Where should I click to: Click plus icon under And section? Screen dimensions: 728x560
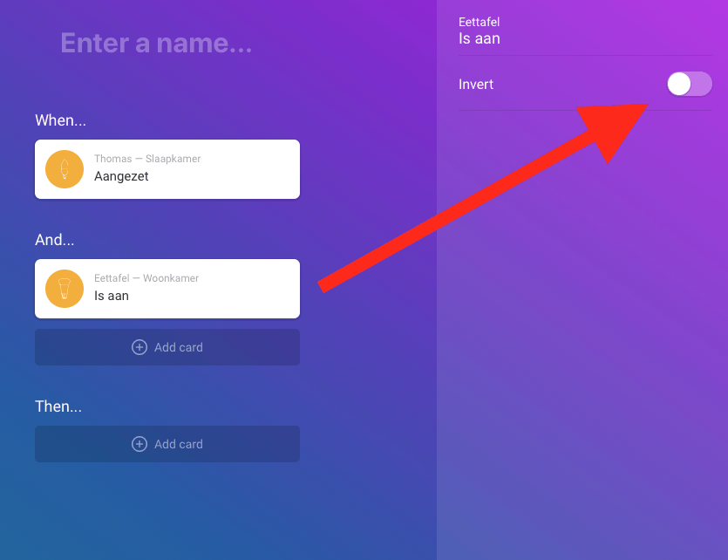[x=139, y=347]
